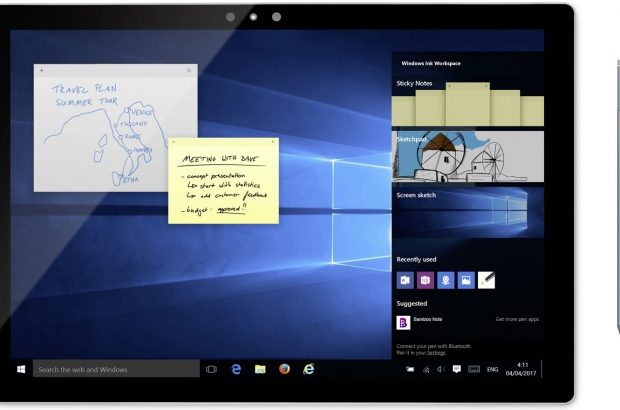Click Pair it in your Settings text
This screenshot has height=410, width=620.
click(421, 353)
